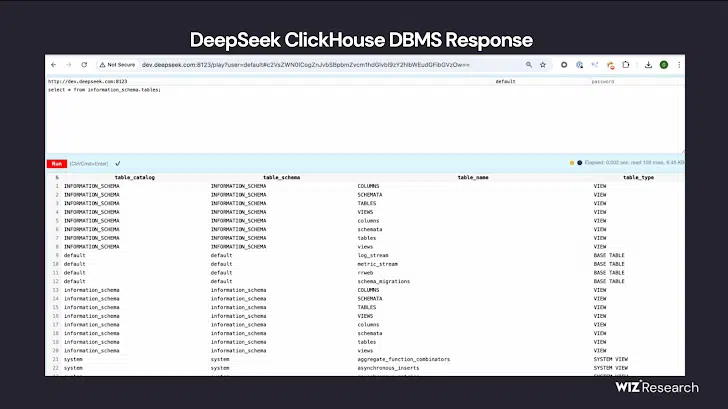Click 'default' catalog cell in row 9
Viewport: 728px width, 409px height.
75,255
